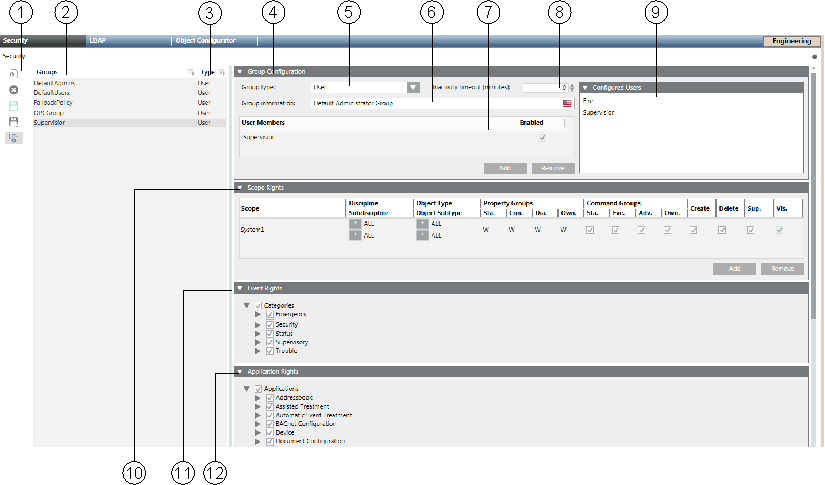Image resolution: width=825 pixels, height=485 pixels.
Task: Toggle the Assisted Treatment application checkbox
Action: (x=270, y=405)
